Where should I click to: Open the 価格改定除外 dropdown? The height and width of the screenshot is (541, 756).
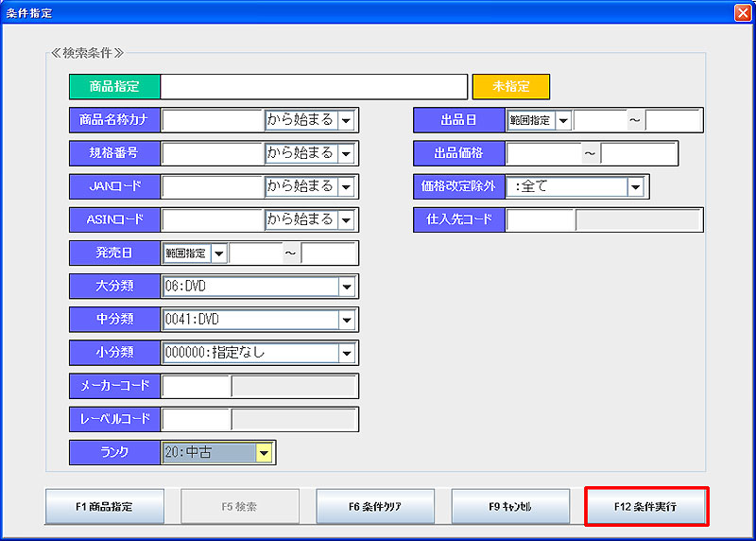635,186
